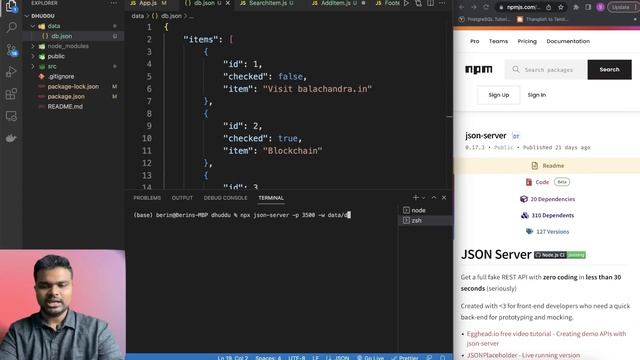Screen dimensions: 640x360
Task: Switch to the SearchItem.js editor tab
Action: [x=269, y=3]
